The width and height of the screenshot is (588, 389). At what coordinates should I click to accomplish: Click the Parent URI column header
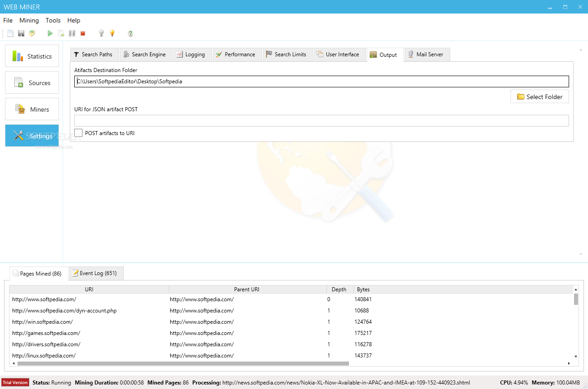coord(248,289)
